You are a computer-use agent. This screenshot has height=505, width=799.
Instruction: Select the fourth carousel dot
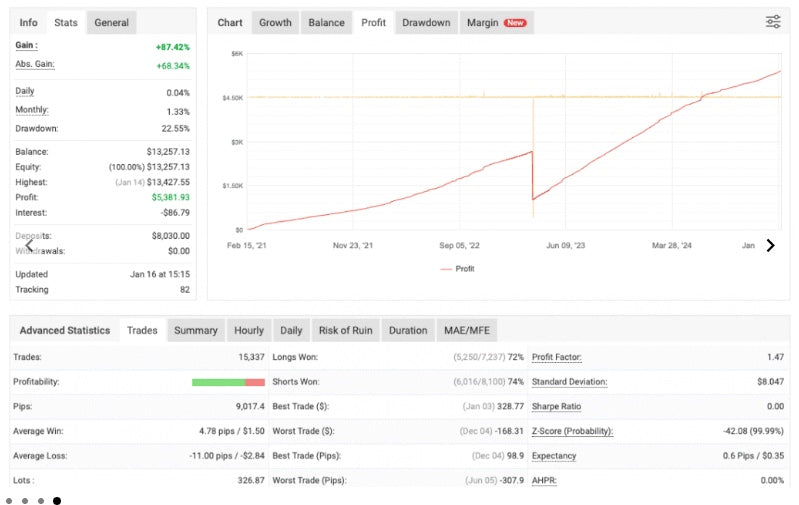click(x=57, y=500)
